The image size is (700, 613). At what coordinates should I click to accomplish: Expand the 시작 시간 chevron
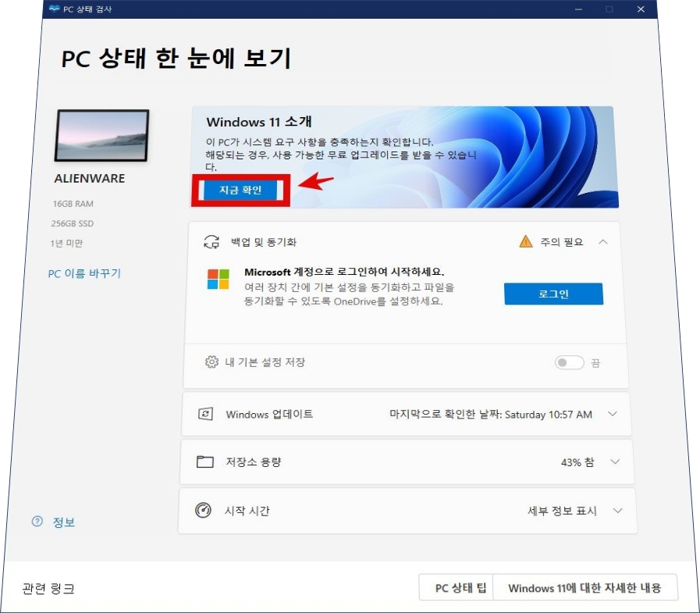[618, 510]
